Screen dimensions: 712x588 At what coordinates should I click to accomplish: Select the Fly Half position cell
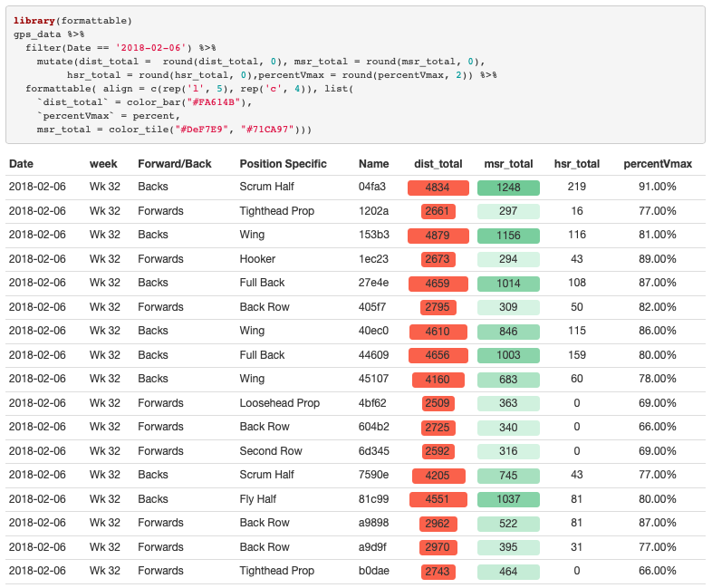(260, 499)
